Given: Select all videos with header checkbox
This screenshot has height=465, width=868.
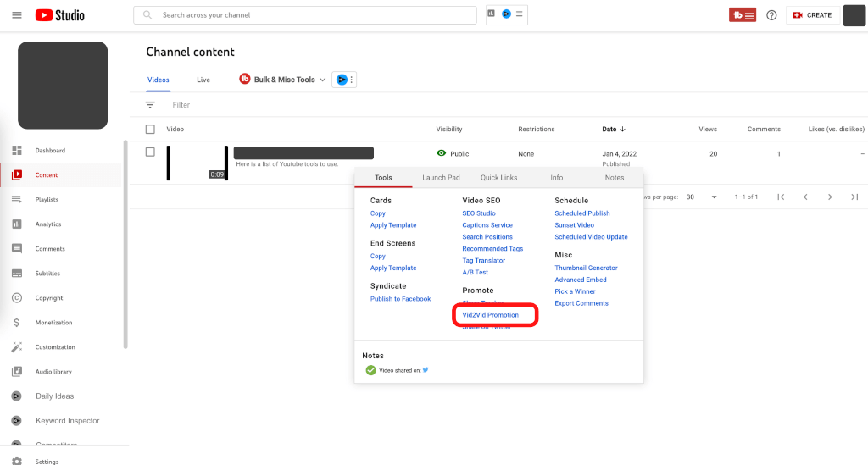Looking at the screenshot, I should (150, 130).
